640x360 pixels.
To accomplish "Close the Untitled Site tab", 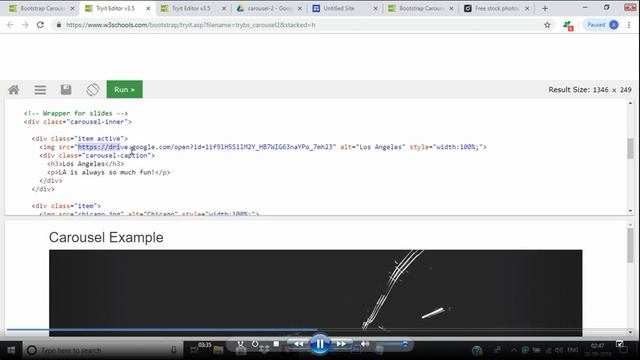I will [376, 8].
